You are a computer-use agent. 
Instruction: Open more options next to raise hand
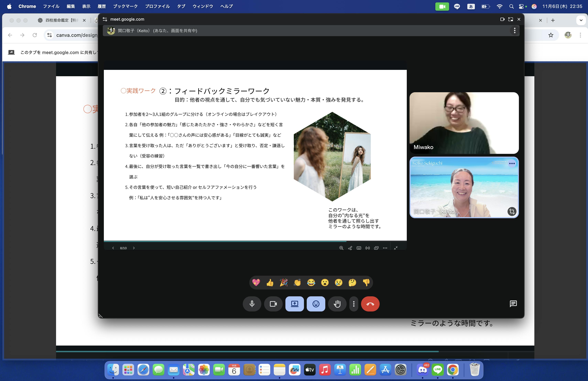354,304
